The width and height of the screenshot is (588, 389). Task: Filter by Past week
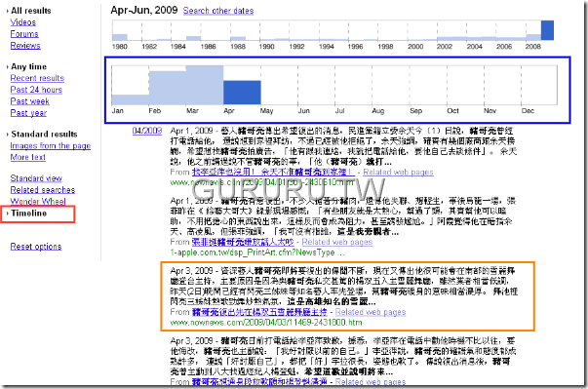tap(29, 101)
